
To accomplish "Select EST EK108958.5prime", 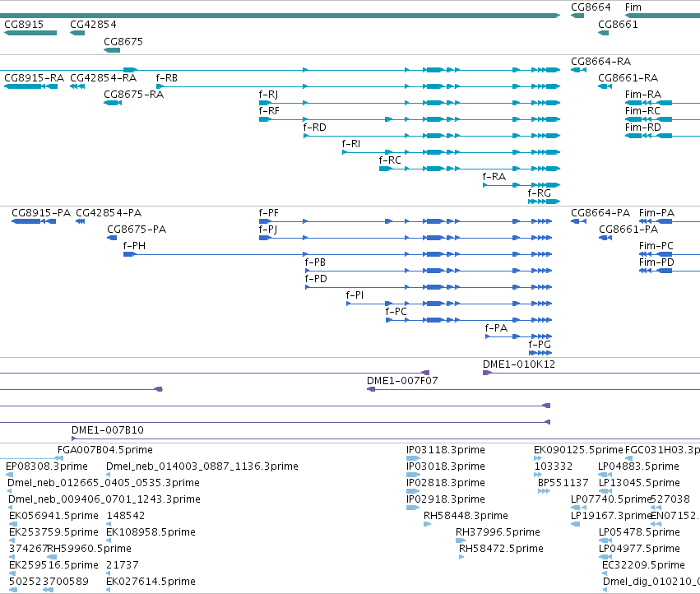I will [x=151, y=532].
